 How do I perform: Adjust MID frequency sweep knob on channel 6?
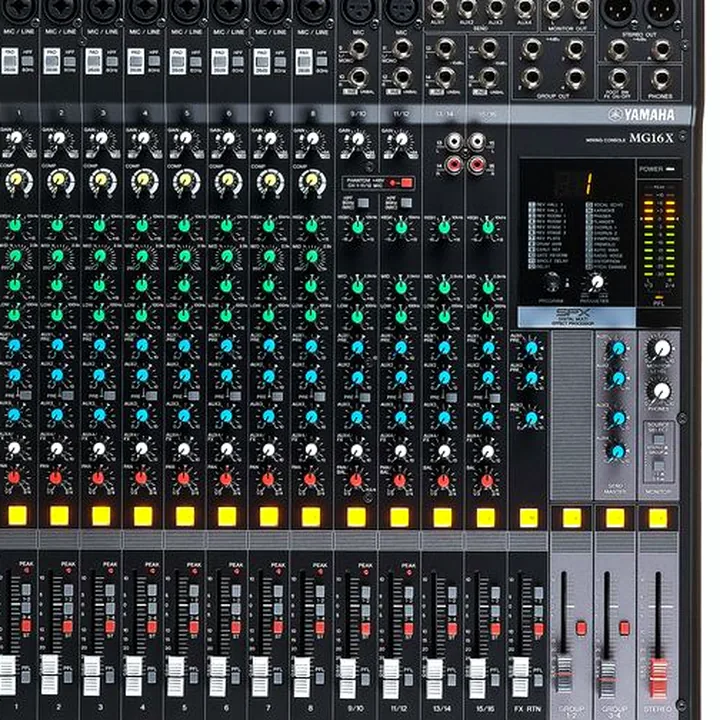226,256
